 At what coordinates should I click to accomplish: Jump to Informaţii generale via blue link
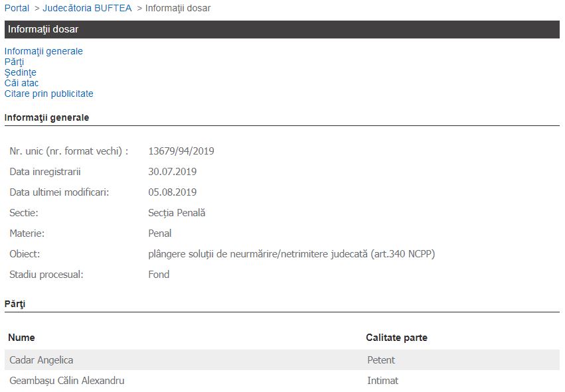(x=44, y=51)
